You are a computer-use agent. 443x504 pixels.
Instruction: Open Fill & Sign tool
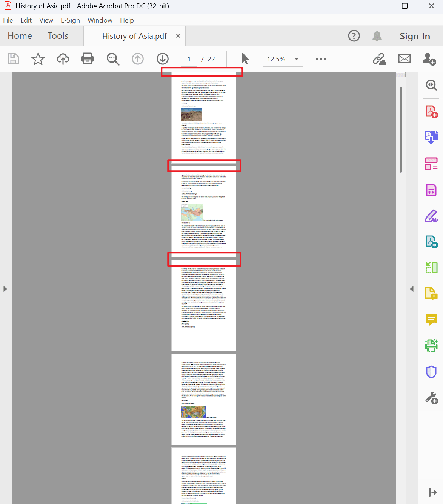431,216
